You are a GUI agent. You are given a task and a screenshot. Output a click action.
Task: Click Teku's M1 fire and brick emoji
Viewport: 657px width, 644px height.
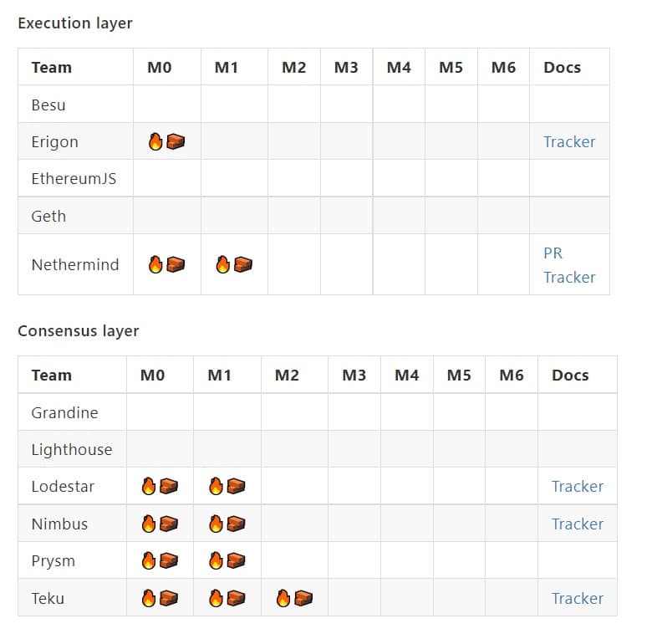(x=227, y=599)
